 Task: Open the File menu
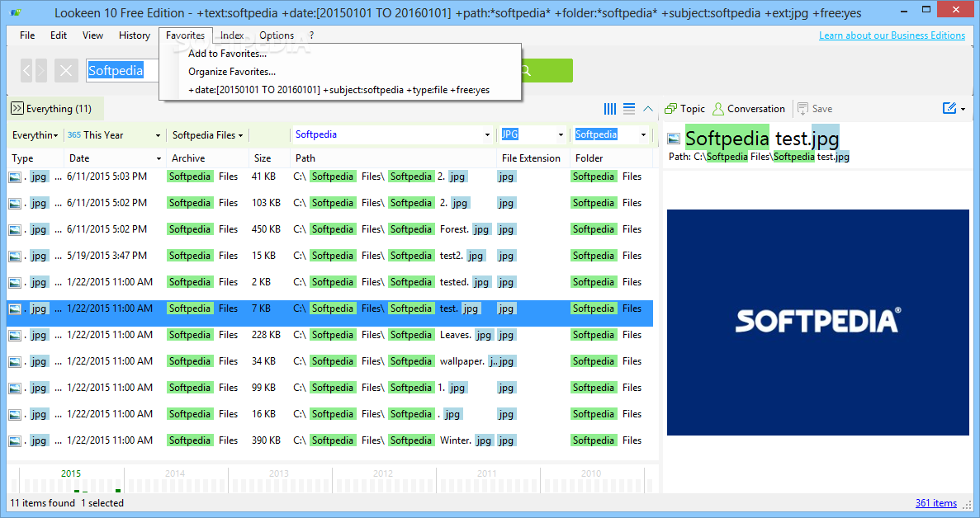click(x=27, y=35)
